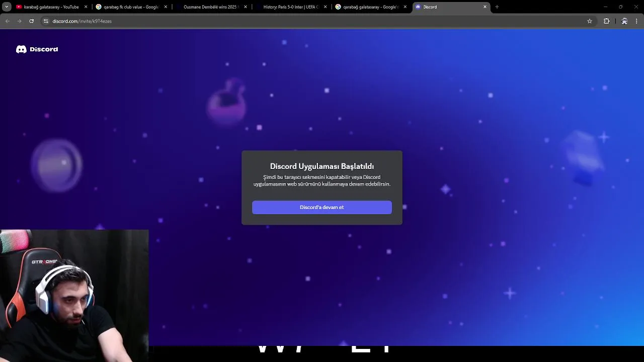
Task: Select the active Discord tab
Action: click(450, 7)
